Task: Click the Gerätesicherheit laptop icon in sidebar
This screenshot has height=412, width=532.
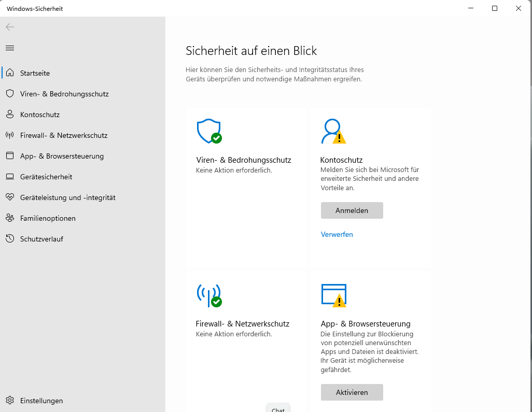Action: [x=9, y=177]
